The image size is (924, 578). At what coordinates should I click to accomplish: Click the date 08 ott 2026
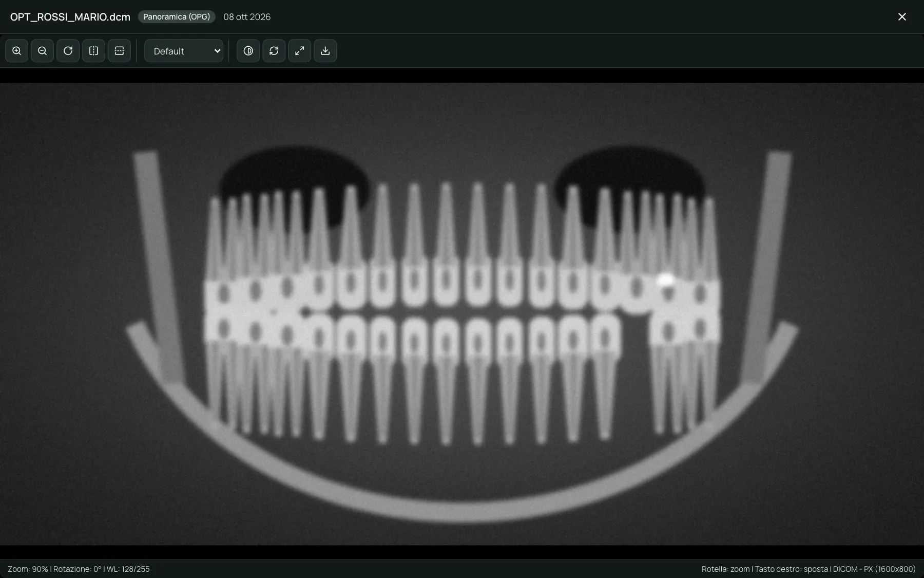(247, 17)
